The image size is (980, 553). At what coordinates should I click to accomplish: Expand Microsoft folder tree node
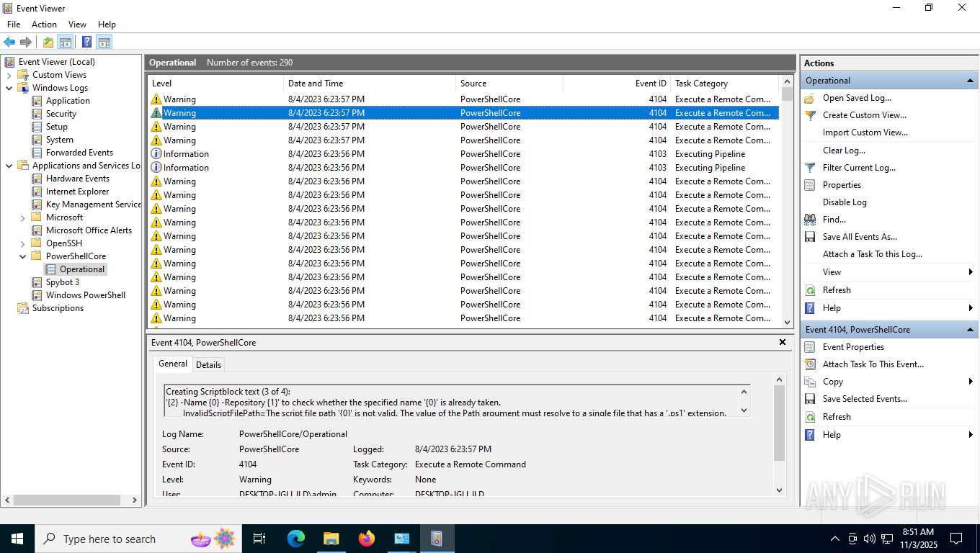click(x=23, y=217)
